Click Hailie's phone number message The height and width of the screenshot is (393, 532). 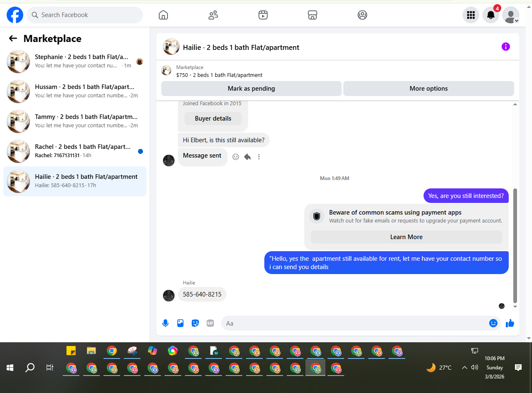(202, 294)
